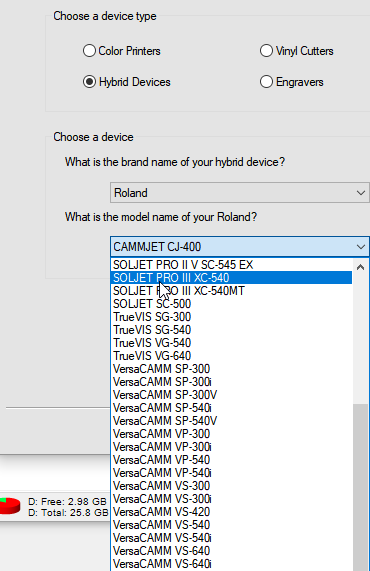370x571 pixels.
Task: Collapse the CAMMJET CJ-400 model dropdown
Action: coord(240,247)
